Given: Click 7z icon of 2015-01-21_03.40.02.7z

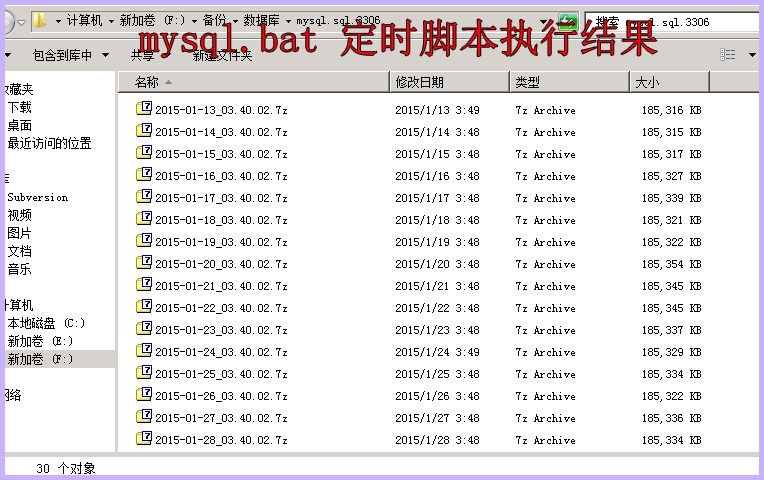Looking at the screenshot, I should coord(144,284).
